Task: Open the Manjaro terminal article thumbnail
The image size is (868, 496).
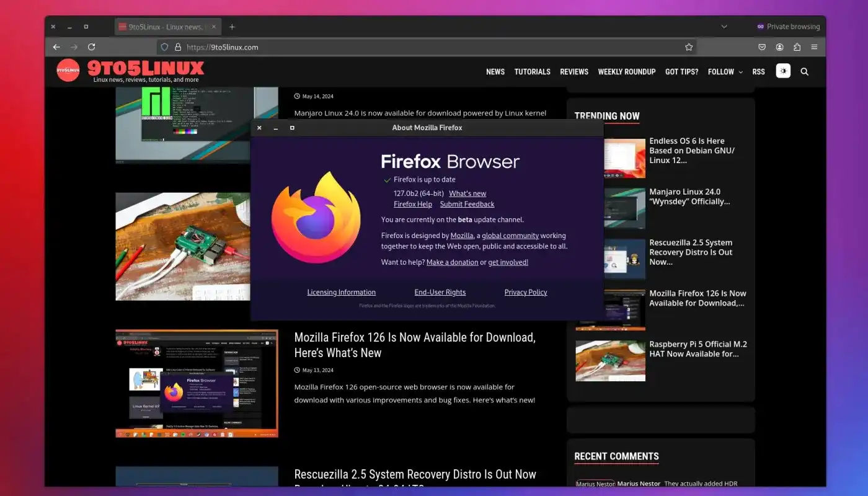Action: (x=197, y=125)
